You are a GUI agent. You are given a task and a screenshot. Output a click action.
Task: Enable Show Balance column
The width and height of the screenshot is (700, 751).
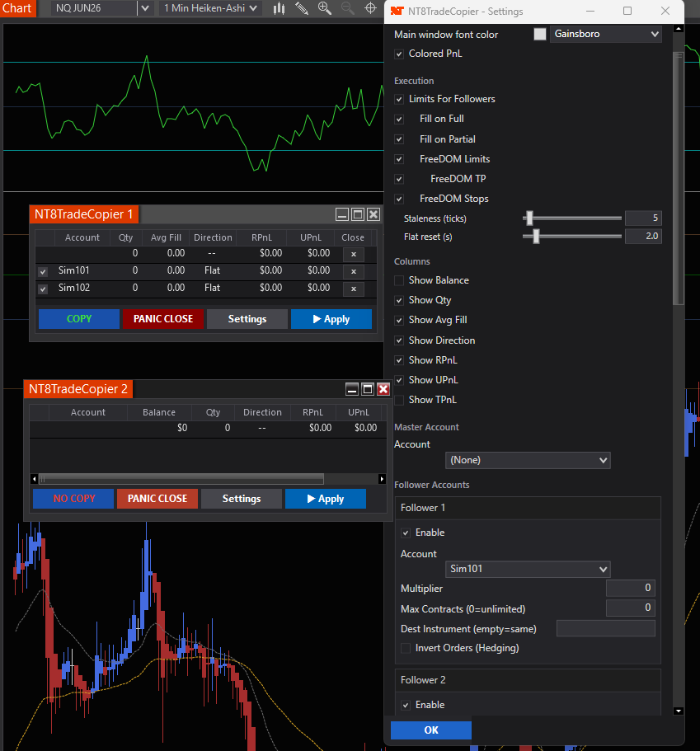click(x=398, y=280)
